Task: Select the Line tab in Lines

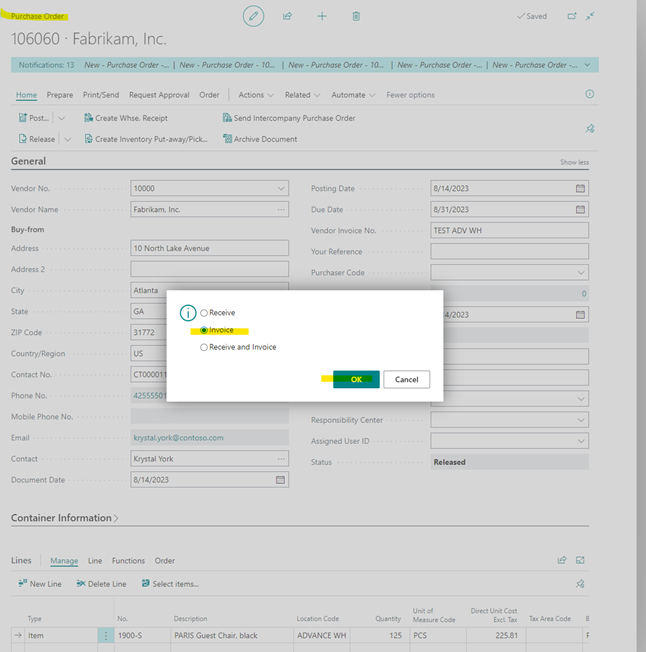Action: tap(95, 561)
